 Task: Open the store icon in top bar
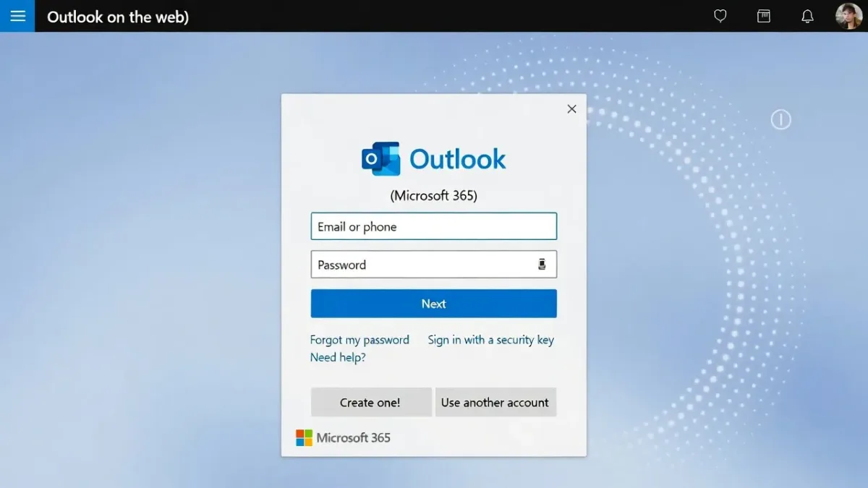tap(764, 16)
